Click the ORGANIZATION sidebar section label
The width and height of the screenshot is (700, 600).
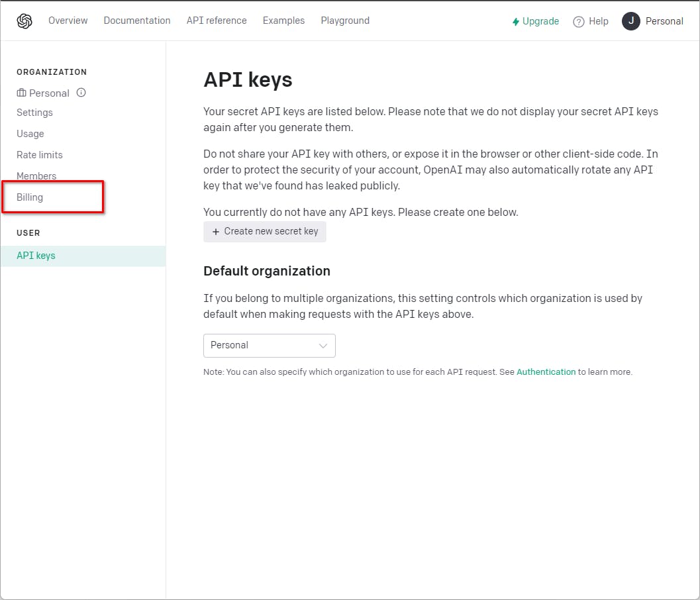tap(52, 72)
